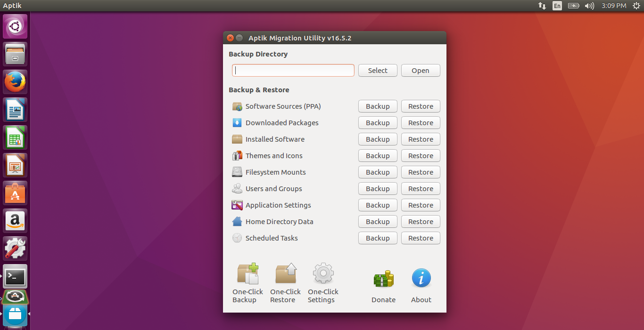Backup Scheduled Tasks

(378, 238)
